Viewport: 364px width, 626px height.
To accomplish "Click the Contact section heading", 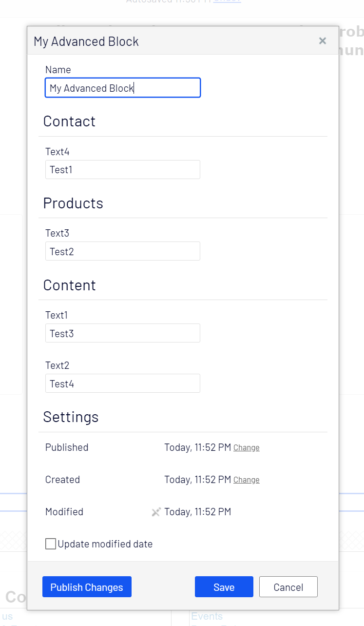I will coord(69,121).
